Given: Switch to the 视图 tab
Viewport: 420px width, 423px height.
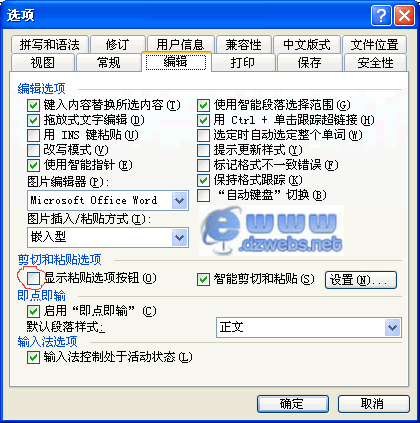Looking at the screenshot, I should 42,62.
